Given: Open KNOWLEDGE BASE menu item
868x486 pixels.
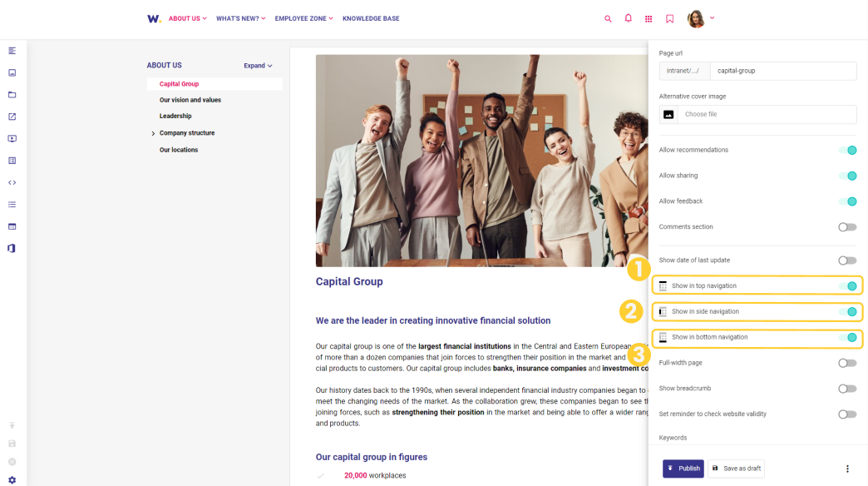Looking at the screenshot, I should [371, 18].
